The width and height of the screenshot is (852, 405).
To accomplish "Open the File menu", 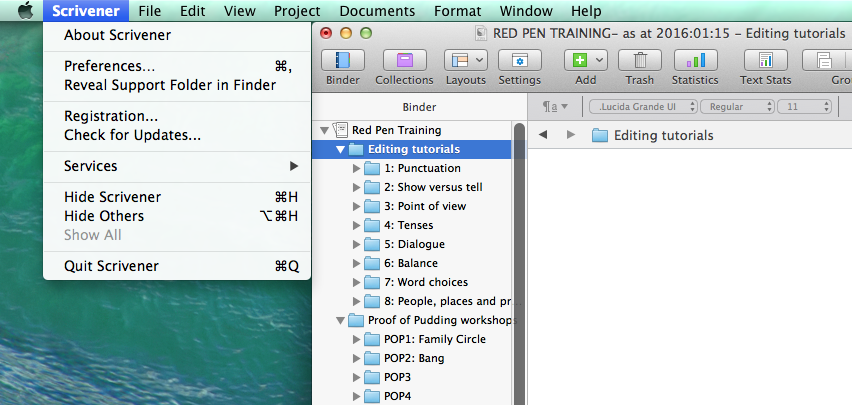I will click(149, 11).
